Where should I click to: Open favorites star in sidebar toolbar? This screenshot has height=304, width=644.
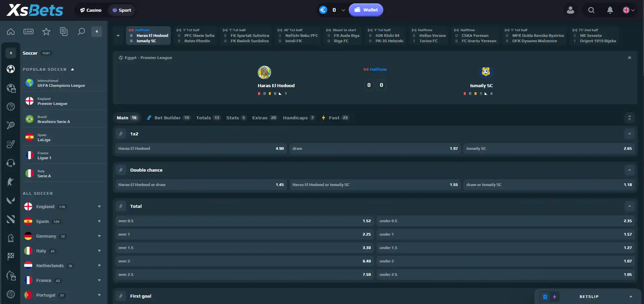click(46, 32)
